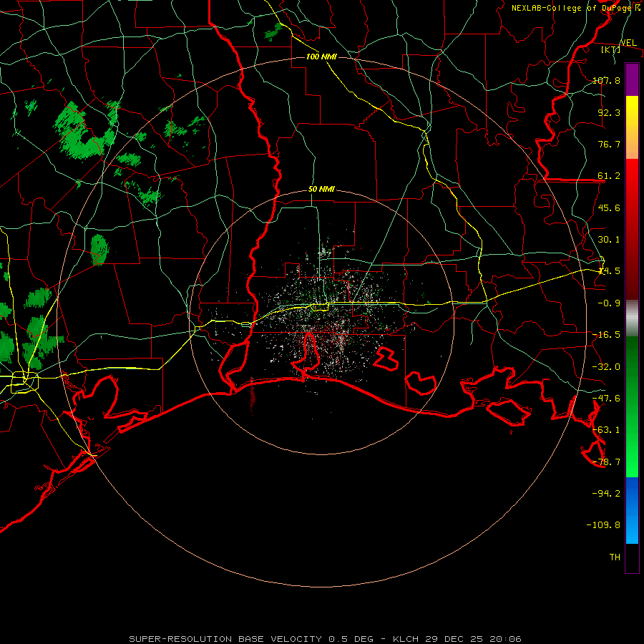The image size is (644, 644).
Task: Select the purple segment of velocity scale
Action: [x=632, y=79]
